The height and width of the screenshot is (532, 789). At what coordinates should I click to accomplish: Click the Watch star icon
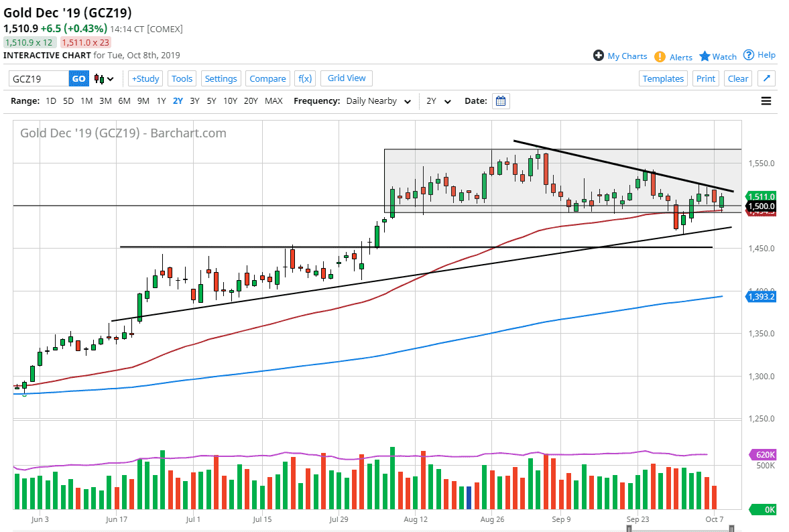point(707,56)
